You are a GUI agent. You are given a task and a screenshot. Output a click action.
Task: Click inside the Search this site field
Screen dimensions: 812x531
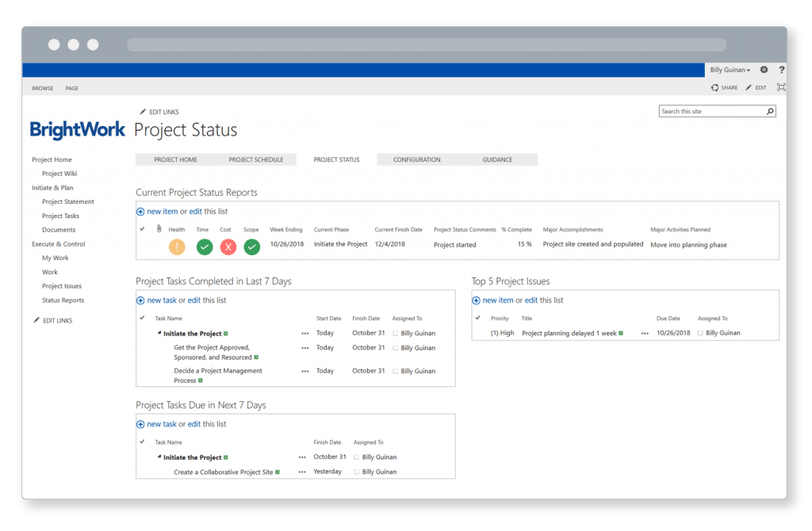click(x=706, y=111)
